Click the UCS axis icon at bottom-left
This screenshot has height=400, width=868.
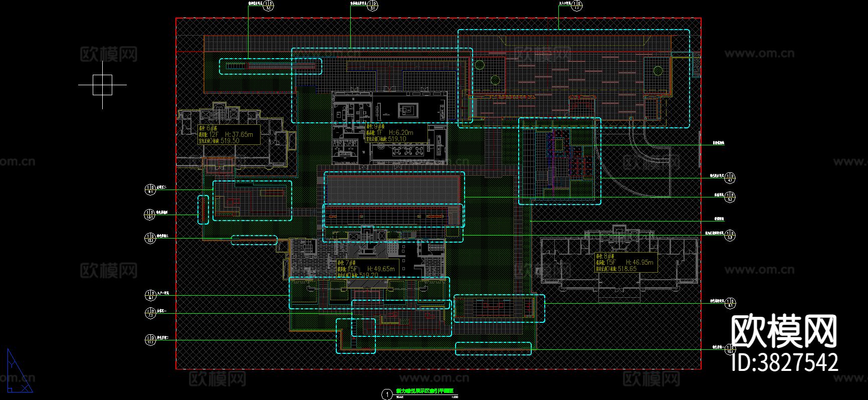click(x=19, y=371)
